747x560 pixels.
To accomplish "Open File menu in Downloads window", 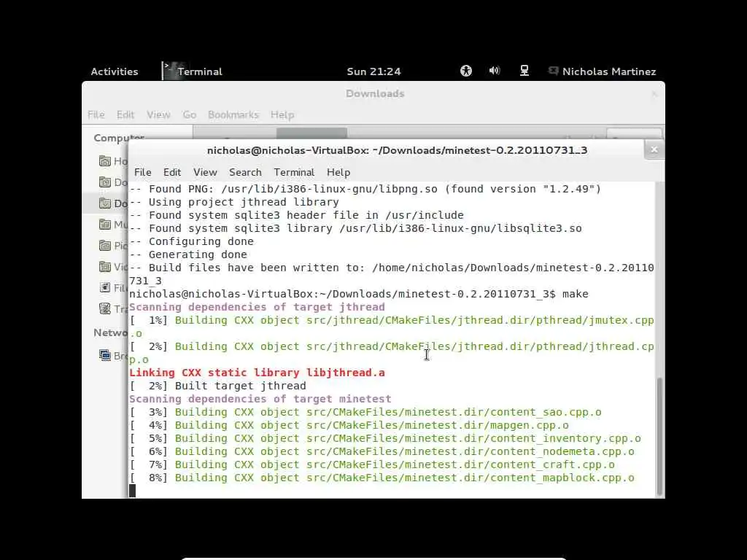I will tap(96, 114).
